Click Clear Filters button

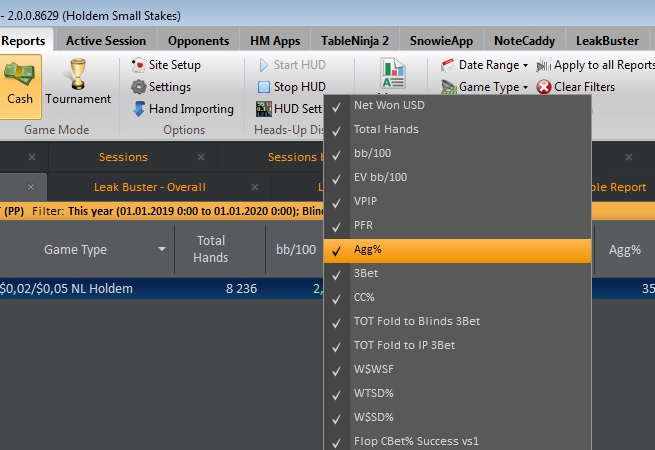pos(576,87)
